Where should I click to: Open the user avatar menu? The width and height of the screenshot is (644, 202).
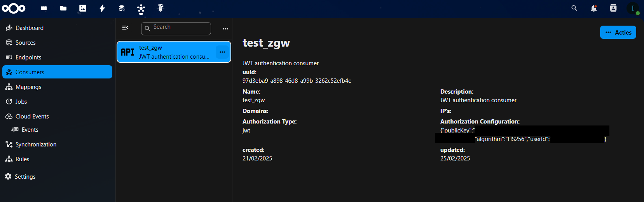coord(633,8)
